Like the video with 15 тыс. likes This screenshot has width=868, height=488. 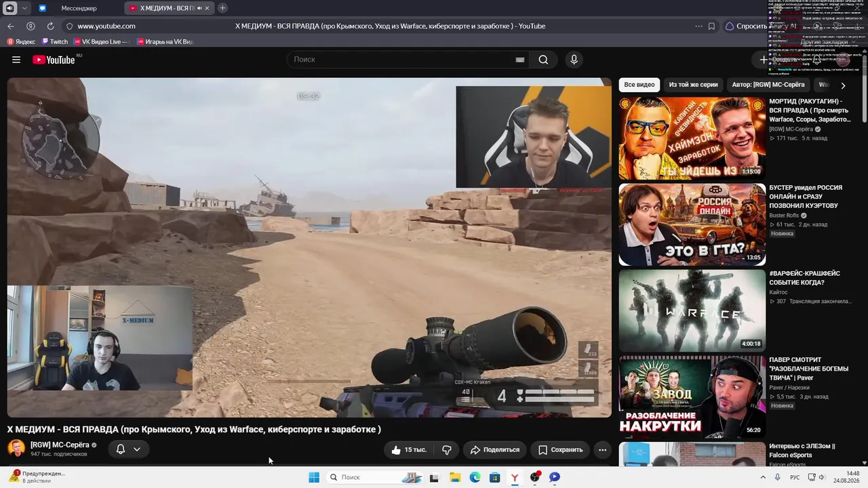coord(410,449)
